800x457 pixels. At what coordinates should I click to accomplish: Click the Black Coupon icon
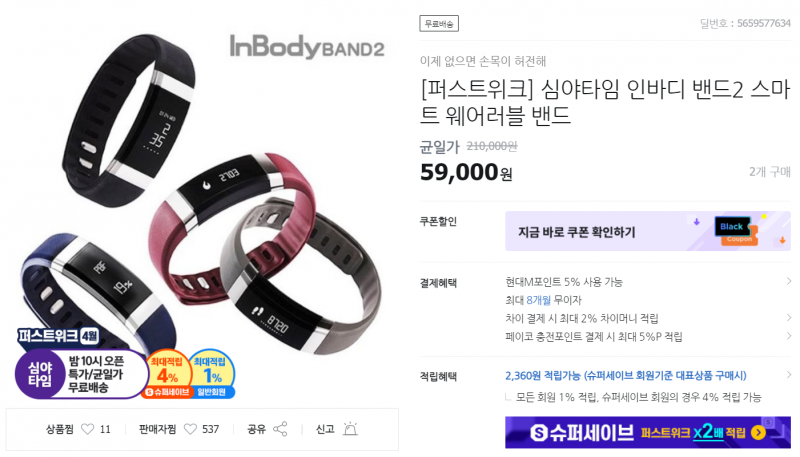tap(736, 231)
